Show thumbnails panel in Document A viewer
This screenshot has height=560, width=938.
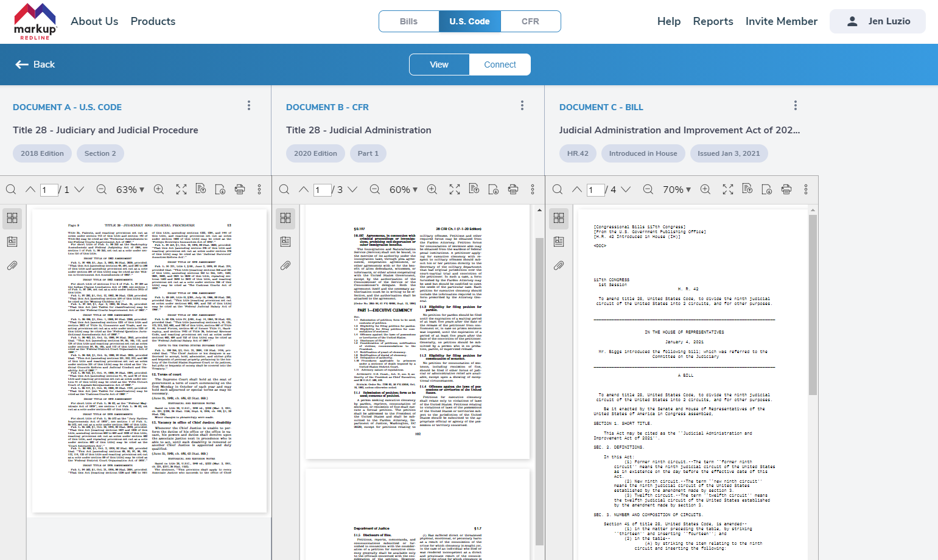click(12, 218)
